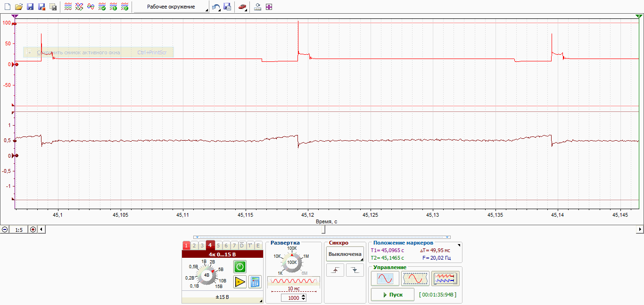Create a new file using the blank page icon
644x305 pixels.
tap(7, 7)
